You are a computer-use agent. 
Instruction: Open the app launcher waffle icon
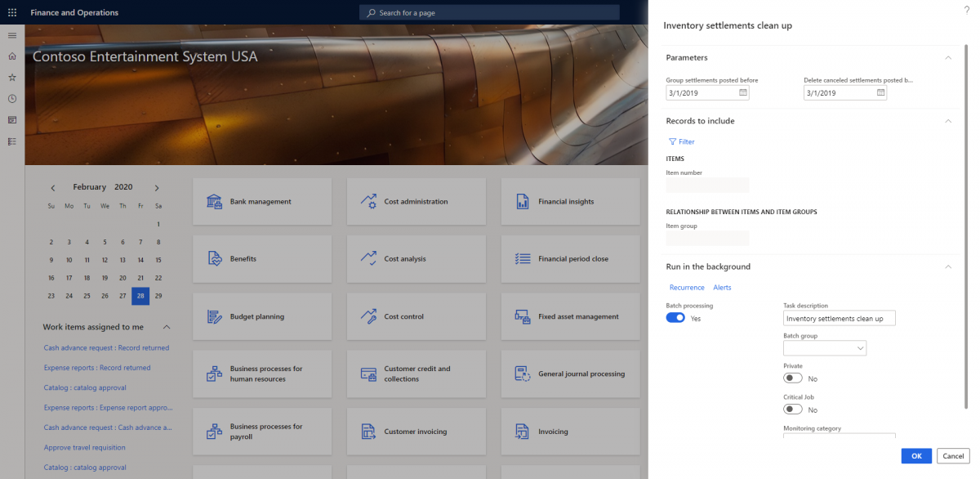[12, 12]
